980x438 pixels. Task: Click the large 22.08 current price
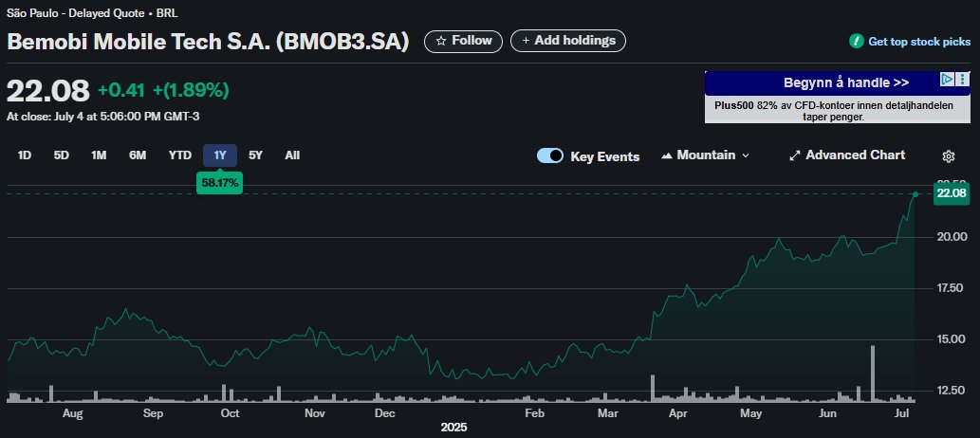[x=48, y=91]
